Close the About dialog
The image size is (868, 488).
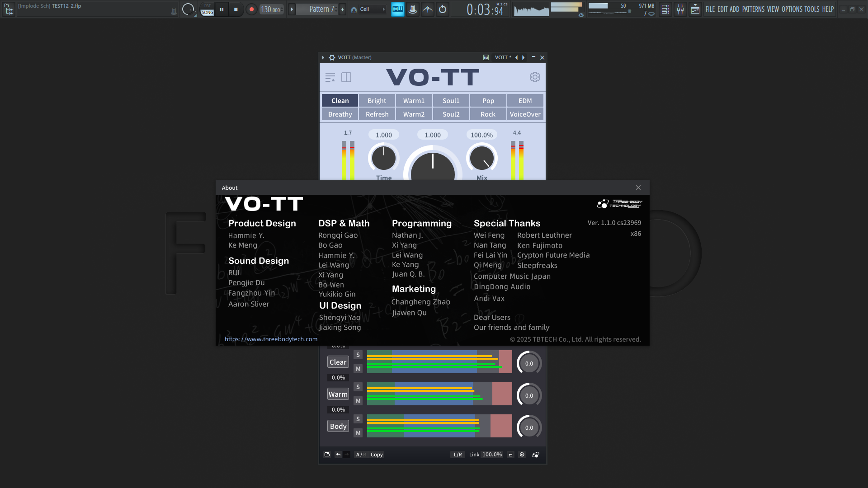[638, 188]
